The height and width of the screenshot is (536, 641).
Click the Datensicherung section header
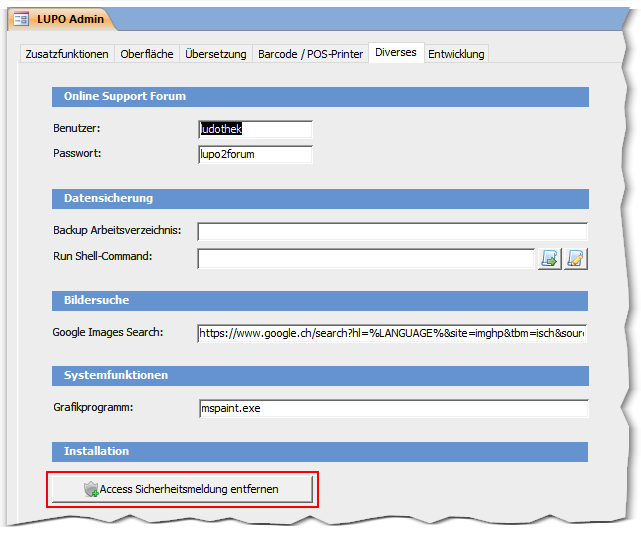tap(320, 199)
